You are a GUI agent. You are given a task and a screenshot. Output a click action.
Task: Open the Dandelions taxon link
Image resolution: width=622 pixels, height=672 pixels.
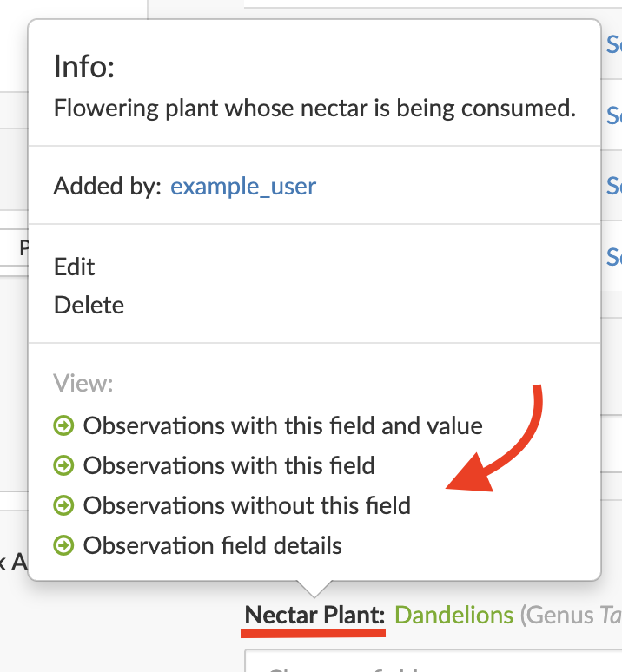(x=454, y=615)
